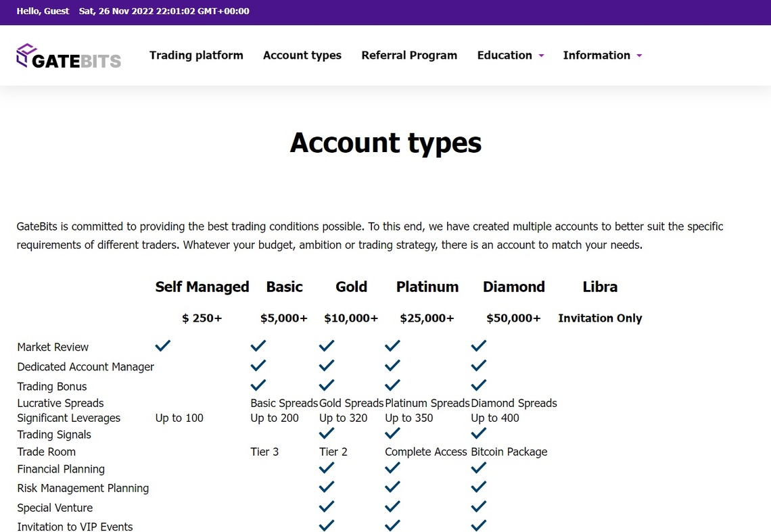
Task: Click Trading Signals checkmark under Gold
Action: point(327,433)
